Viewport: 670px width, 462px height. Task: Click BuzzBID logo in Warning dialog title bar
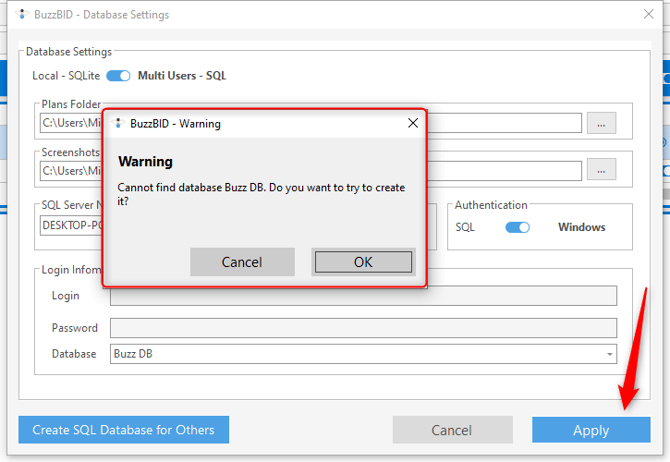119,124
